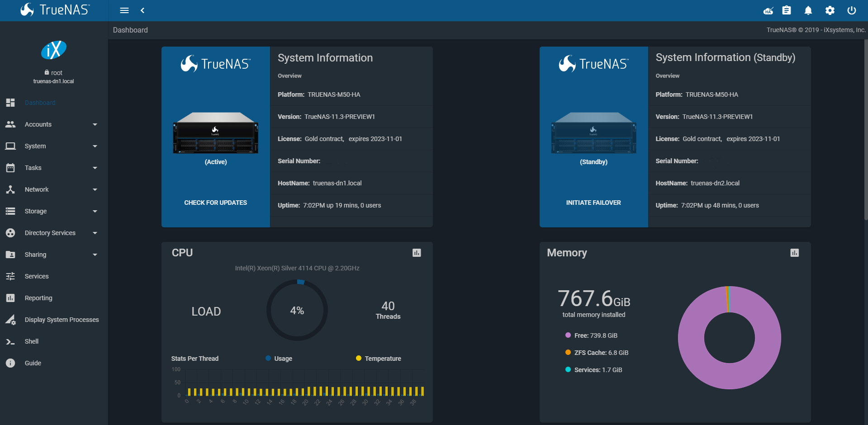
Task: Click the Dashboard grid icon
Action: pyautogui.click(x=10, y=103)
